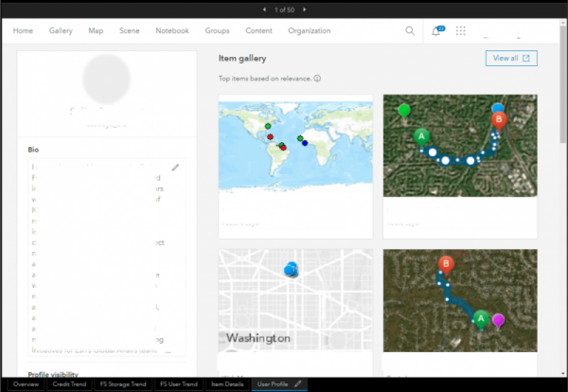Viewport: 568px width, 392px height.
Task: Edit the bio with the pencil icon
Action: point(175,168)
